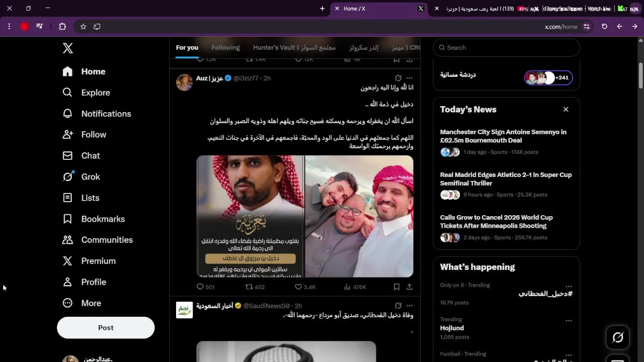Click the X logo in the sidebar
644x362 pixels.
(x=68, y=48)
